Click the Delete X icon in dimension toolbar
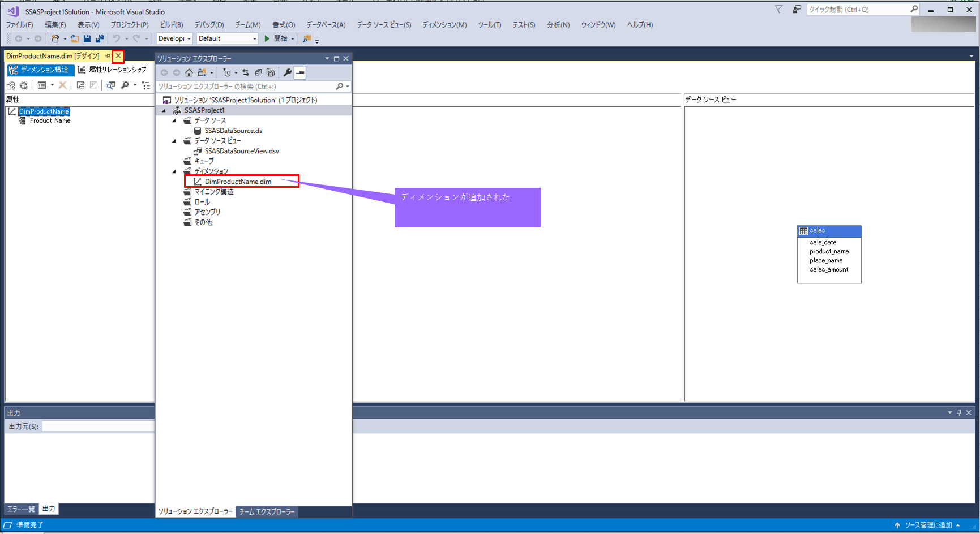The width and height of the screenshot is (980, 534). pos(63,85)
